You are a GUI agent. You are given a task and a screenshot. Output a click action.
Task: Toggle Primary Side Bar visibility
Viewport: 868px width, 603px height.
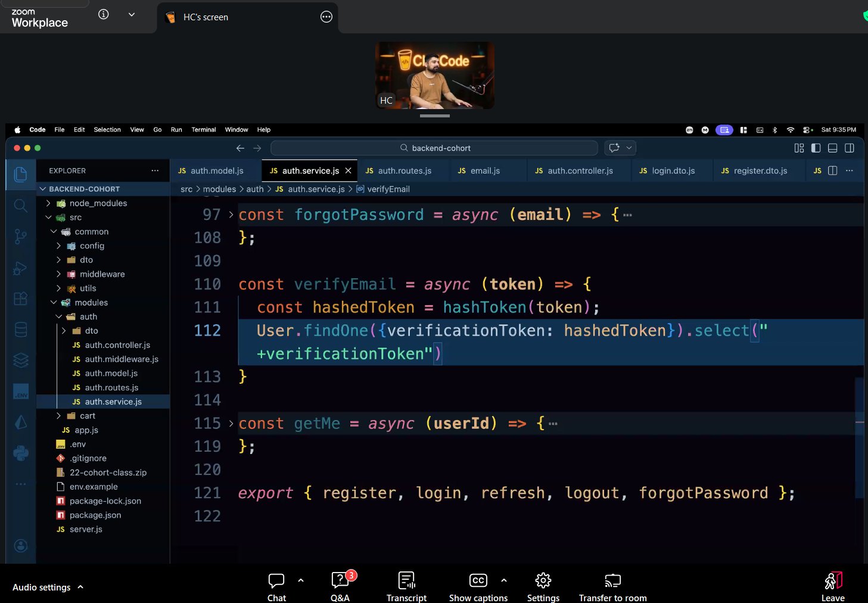point(816,148)
